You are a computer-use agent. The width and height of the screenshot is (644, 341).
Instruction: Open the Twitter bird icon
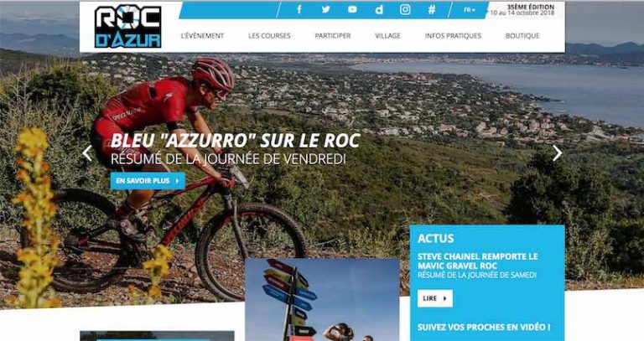point(325,9)
